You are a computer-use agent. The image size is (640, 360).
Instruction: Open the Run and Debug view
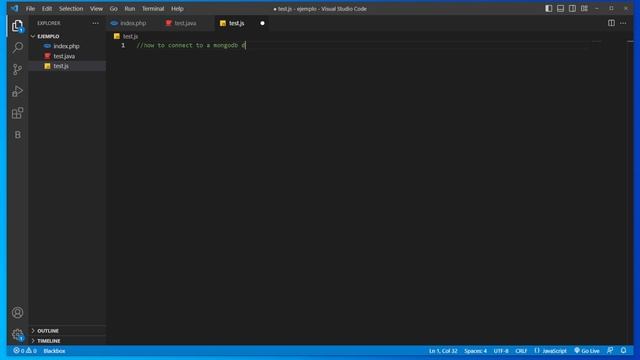coord(17,91)
